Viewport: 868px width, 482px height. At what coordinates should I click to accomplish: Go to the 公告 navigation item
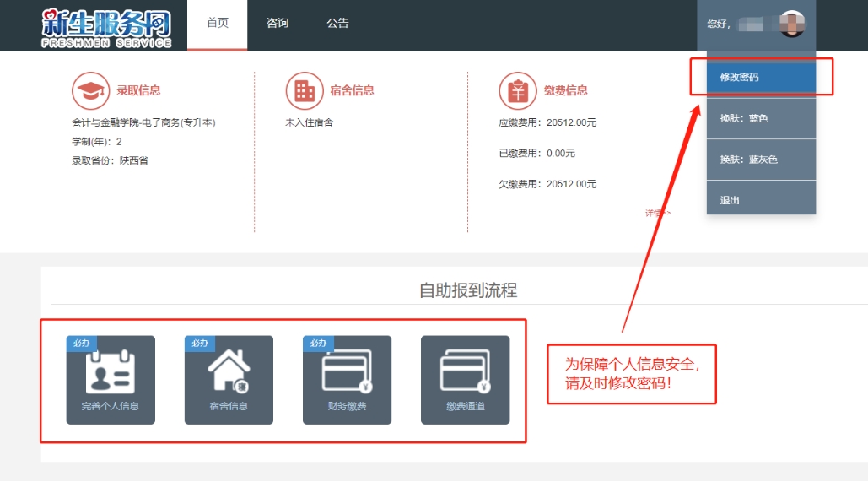337,24
